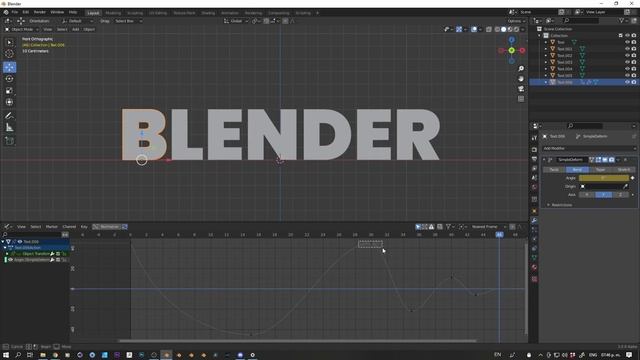
Task: Activate the Scale tool
Action: (x=9, y=91)
